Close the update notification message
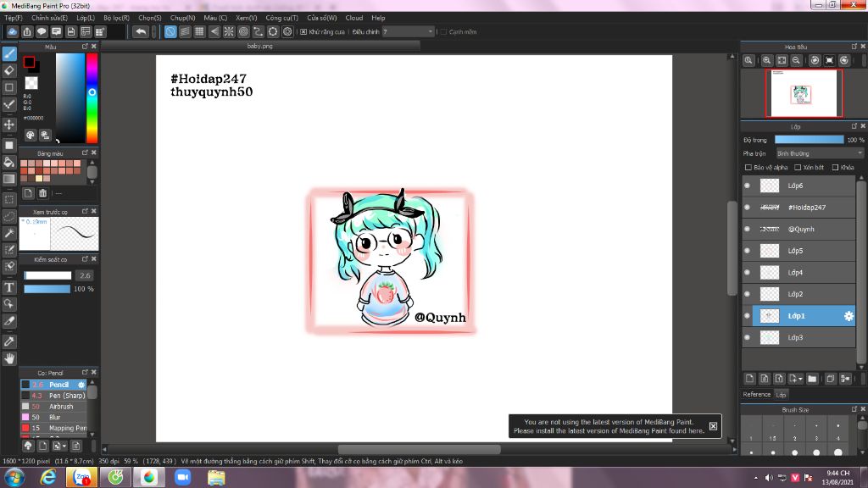This screenshot has width=868, height=488. click(713, 426)
